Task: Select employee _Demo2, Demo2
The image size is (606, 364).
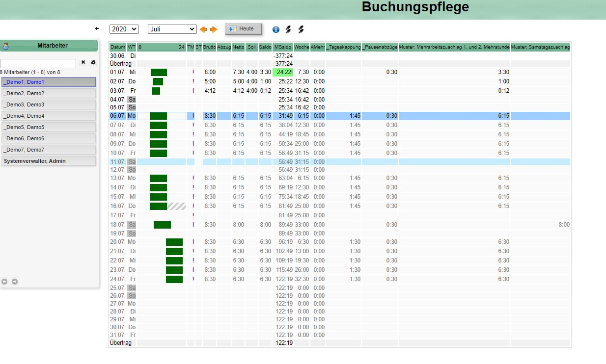Action: pyautogui.click(x=48, y=93)
